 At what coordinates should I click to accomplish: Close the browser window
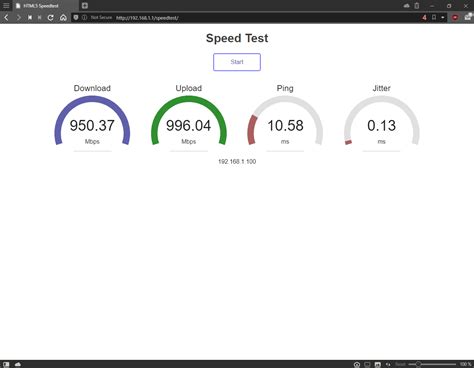coord(466,6)
